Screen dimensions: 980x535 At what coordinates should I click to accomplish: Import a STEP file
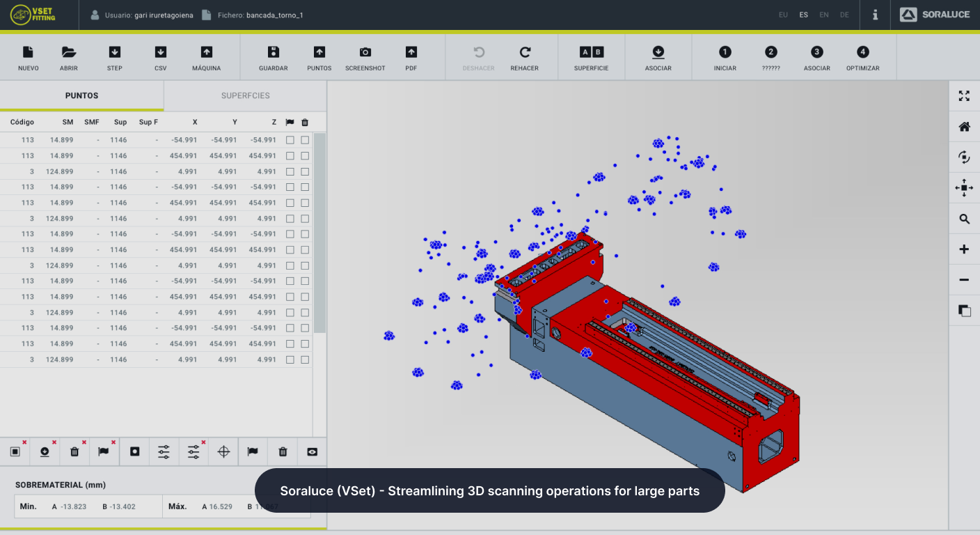point(115,53)
